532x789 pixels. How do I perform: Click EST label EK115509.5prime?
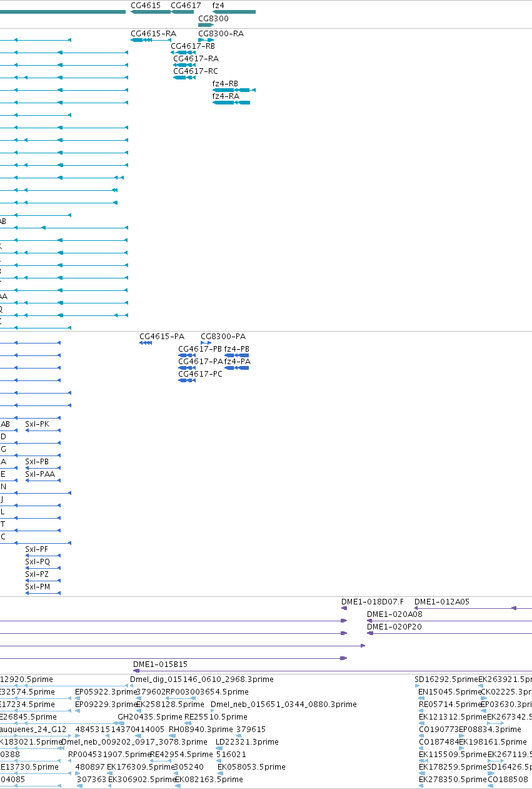click(453, 755)
